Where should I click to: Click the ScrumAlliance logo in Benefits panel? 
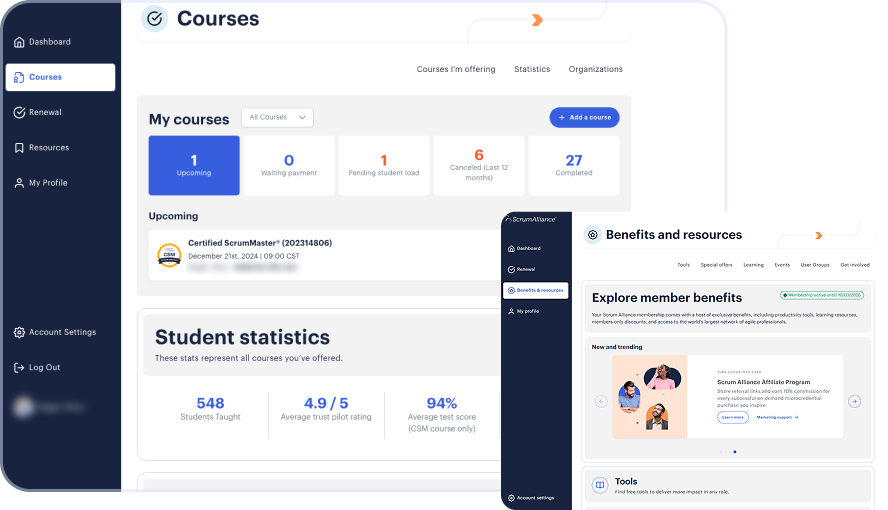pyautogui.click(x=531, y=219)
